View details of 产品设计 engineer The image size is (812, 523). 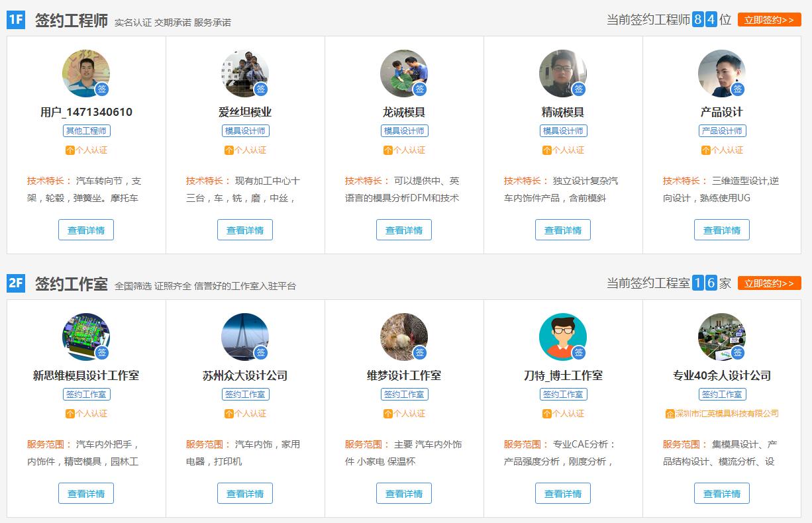(722, 230)
